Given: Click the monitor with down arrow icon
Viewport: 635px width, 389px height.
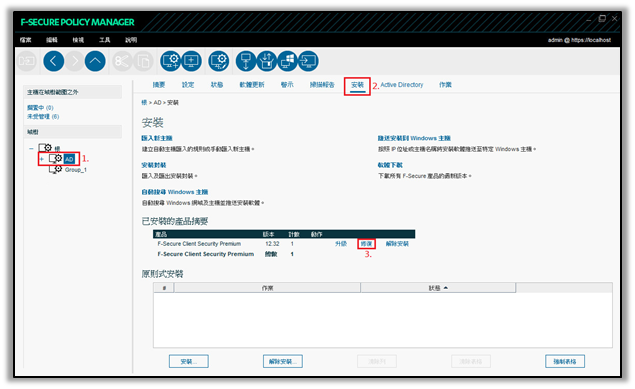Looking at the screenshot, I should click(x=246, y=61).
